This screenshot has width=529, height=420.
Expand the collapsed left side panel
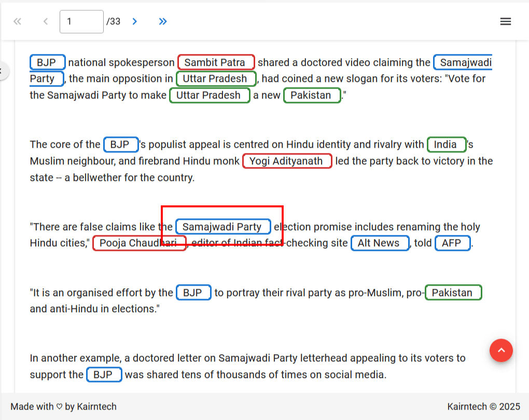(x=3, y=71)
